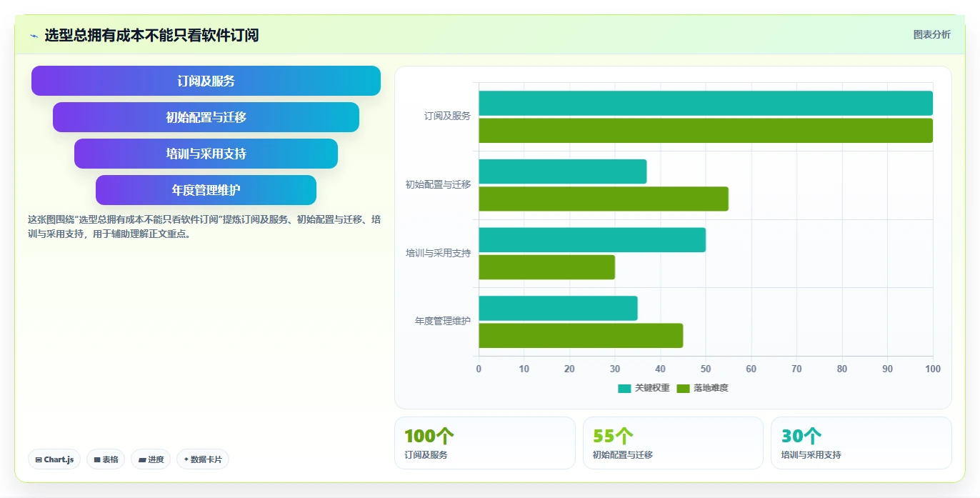Screen dimensions: 980x498
Task: Click the green 订阅及服务 落地难度 bar
Action: point(706,131)
